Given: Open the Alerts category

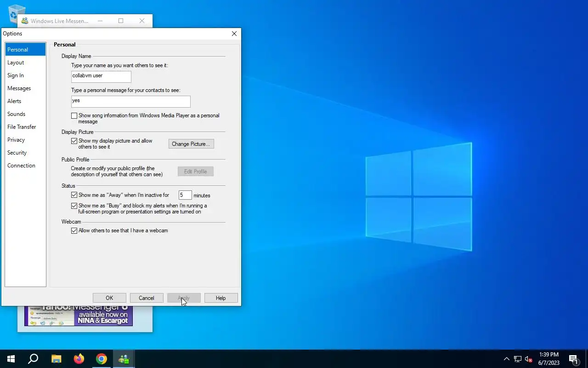Looking at the screenshot, I should 25,101.
